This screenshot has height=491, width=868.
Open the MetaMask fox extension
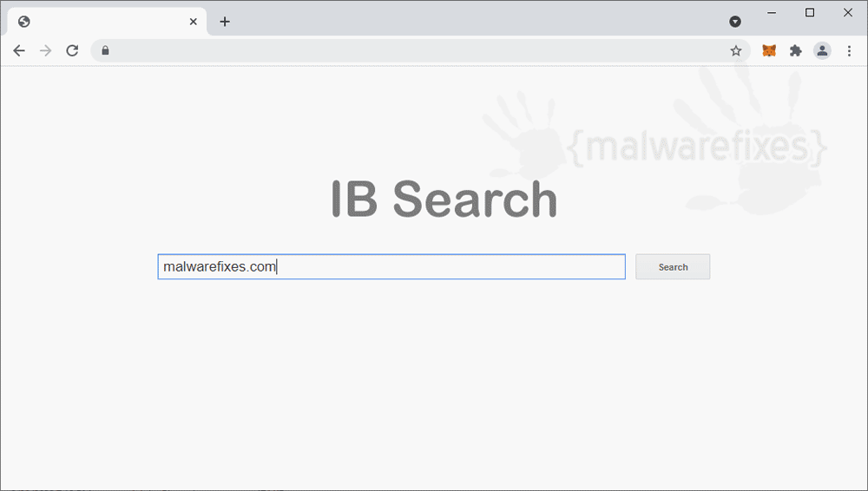point(769,51)
